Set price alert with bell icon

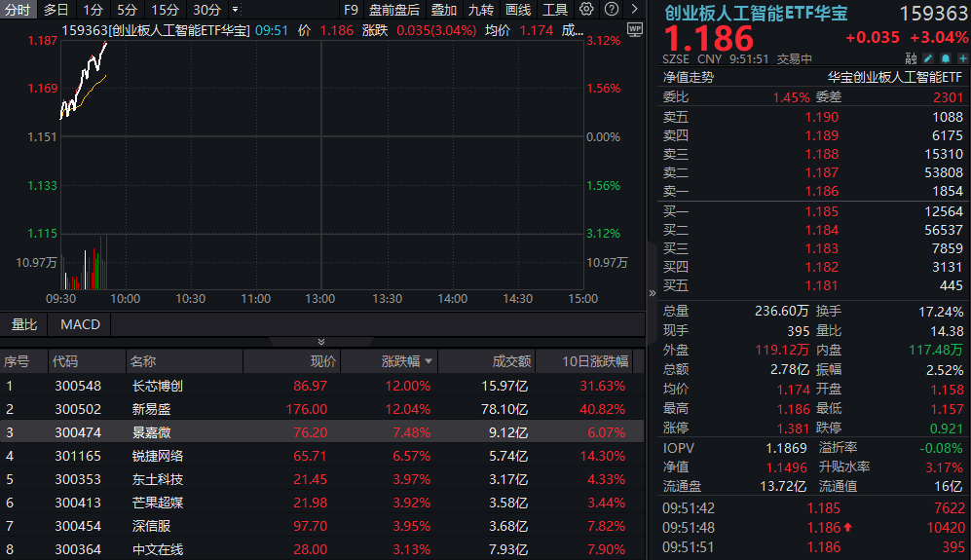tap(946, 58)
